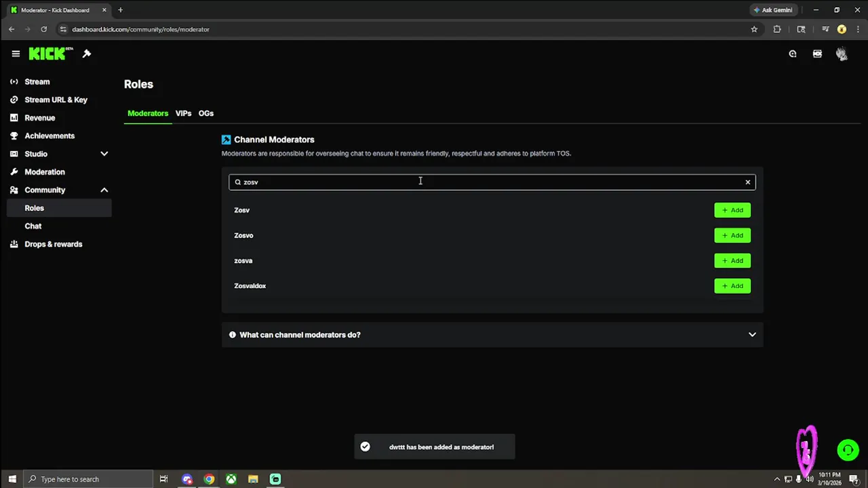
Task: Bookmark this page with the star icon
Action: [754, 29]
